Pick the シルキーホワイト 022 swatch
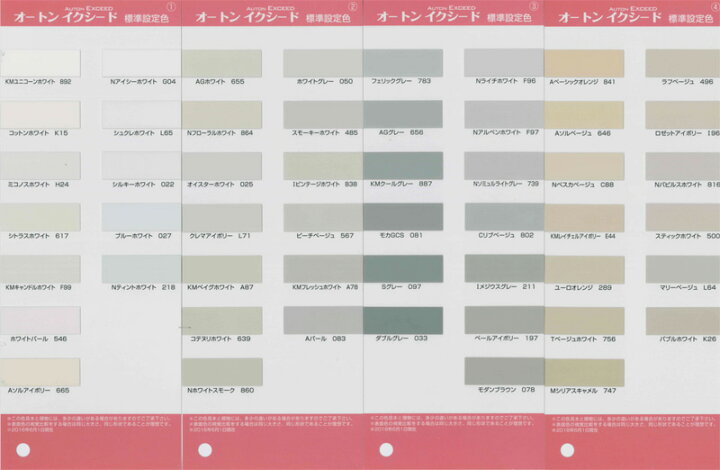Image resolution: width=720 pixels, height=470 pixels. 141,166
